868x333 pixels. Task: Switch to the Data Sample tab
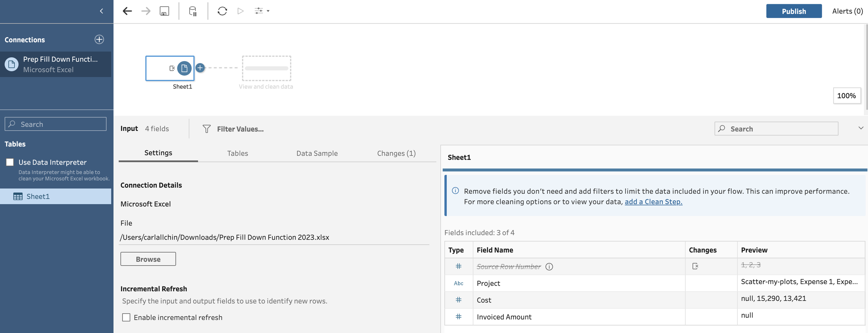[317, 153]
